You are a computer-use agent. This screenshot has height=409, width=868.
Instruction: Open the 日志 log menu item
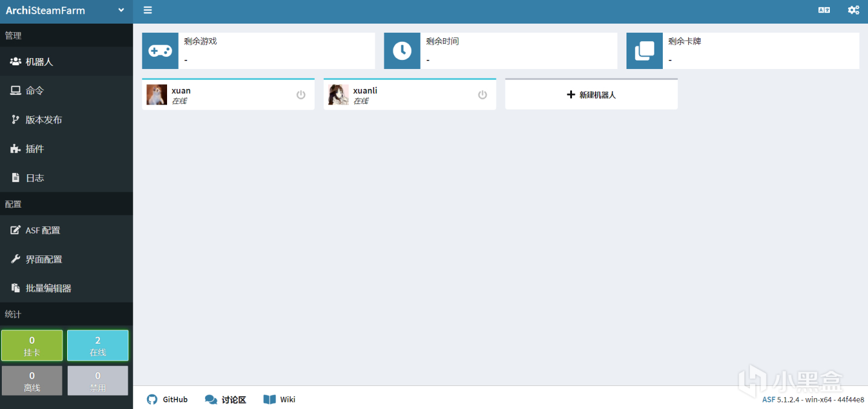(x=67, y=178)
